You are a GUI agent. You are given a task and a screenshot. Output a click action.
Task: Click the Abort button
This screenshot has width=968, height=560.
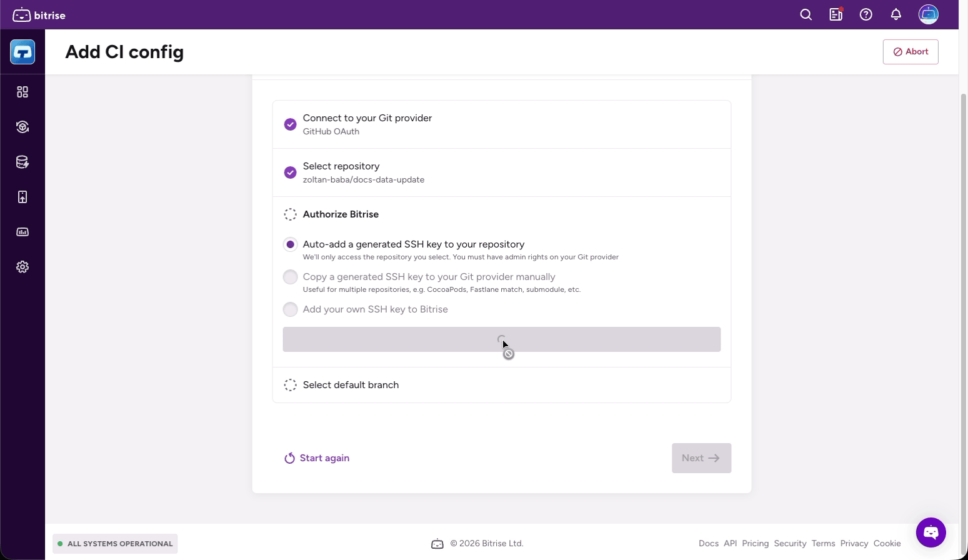[911, 52]
